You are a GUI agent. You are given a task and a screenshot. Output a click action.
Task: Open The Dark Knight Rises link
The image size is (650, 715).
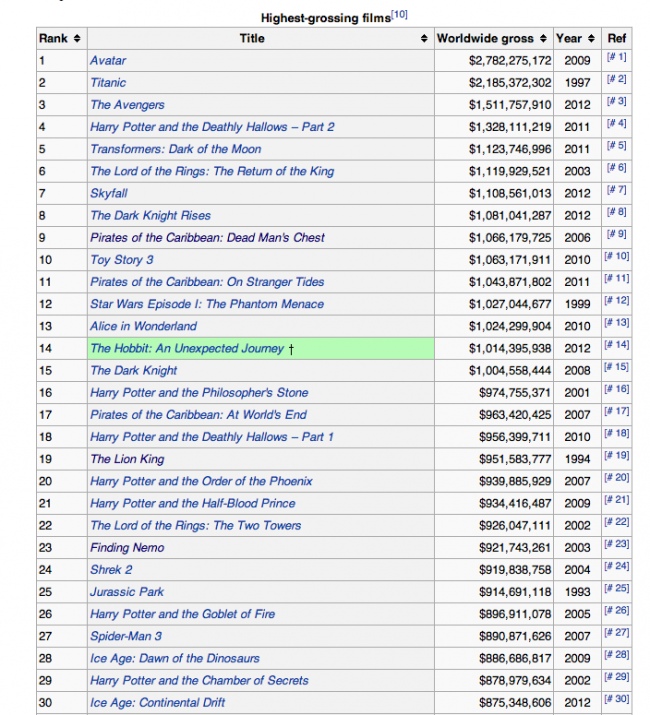(151, 215)
